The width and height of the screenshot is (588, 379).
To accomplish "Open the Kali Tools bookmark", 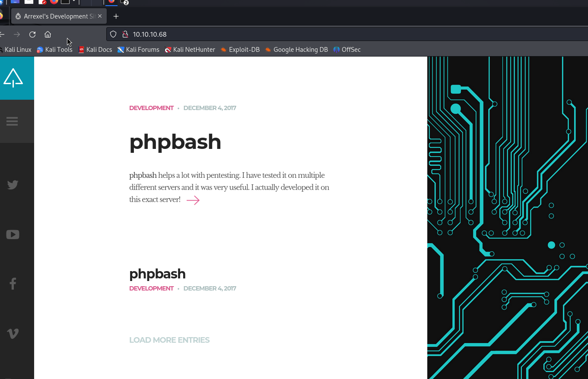I will [55, 50].
